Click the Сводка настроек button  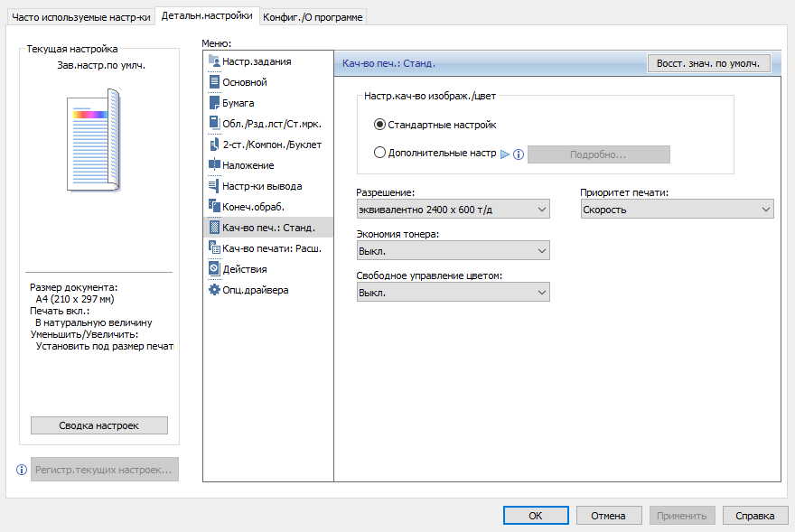[98, 425]
